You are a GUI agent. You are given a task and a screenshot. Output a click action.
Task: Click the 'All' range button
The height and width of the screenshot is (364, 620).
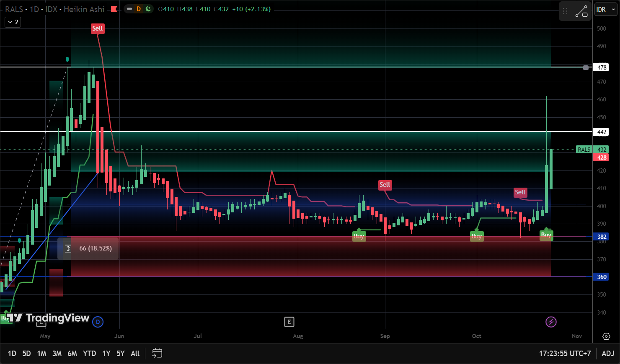pos(135,354)
